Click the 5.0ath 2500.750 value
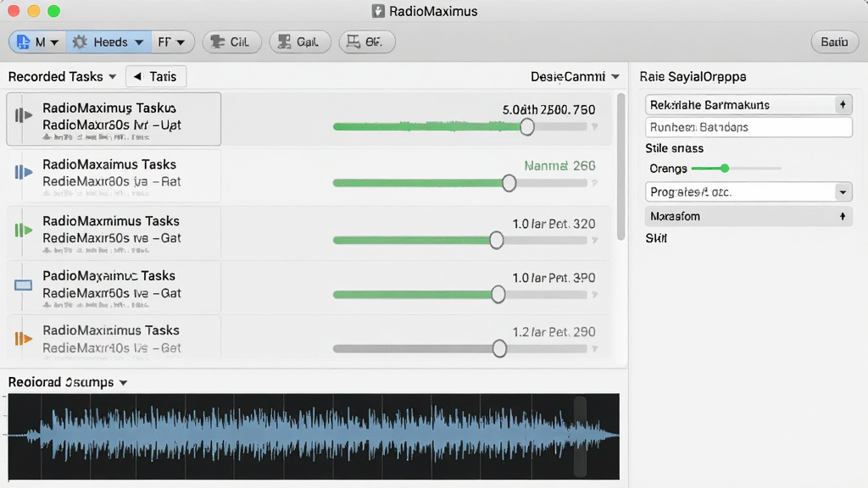 [548, 109]
